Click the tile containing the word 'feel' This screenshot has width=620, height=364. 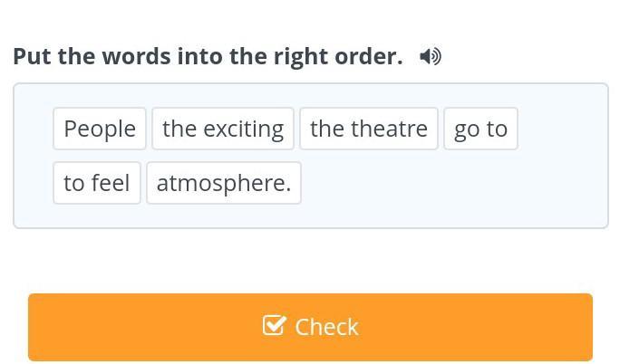97,183
